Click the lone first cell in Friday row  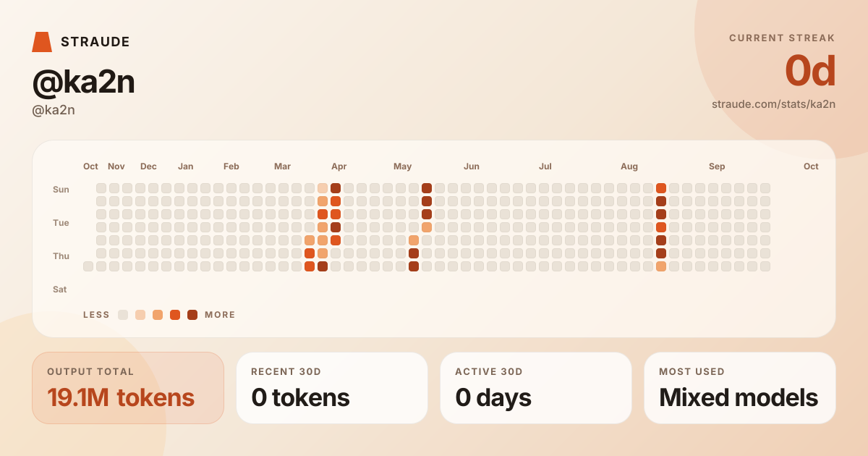click(88, 266)
